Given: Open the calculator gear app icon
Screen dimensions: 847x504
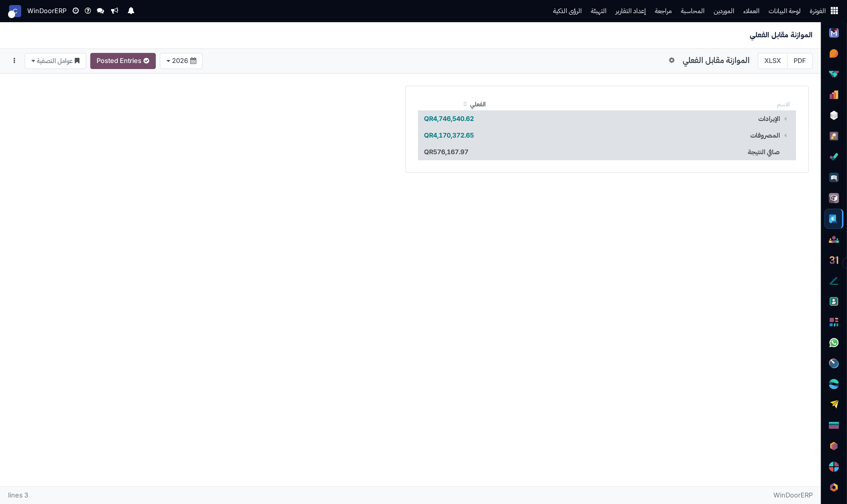Looking at the screenshot, I should (x=834, y=136).
